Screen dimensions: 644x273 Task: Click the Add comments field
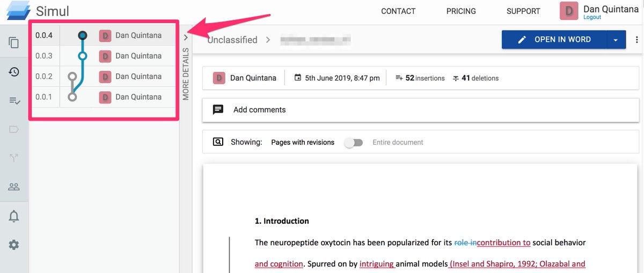click(x=420, y=109)
